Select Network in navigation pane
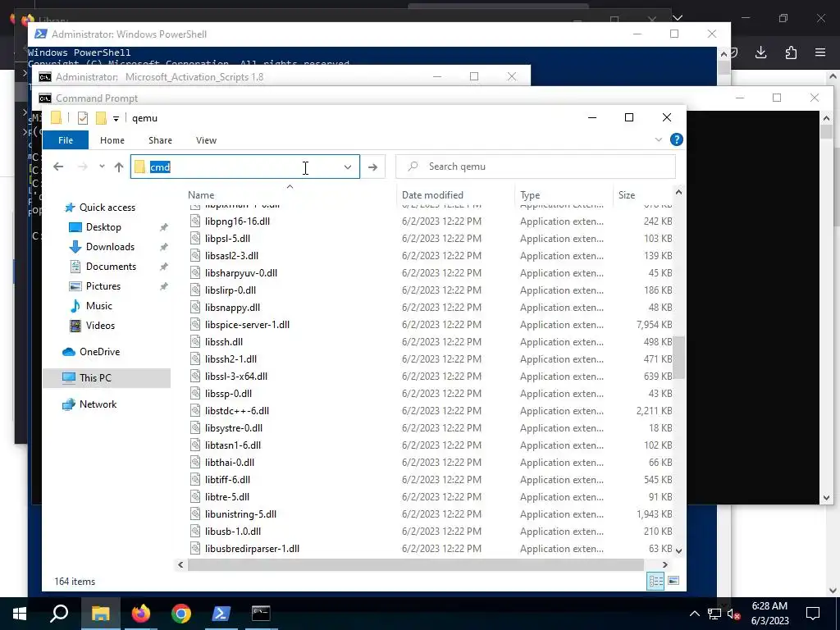This screenshot has height=630, width=840. click(98, 404)
